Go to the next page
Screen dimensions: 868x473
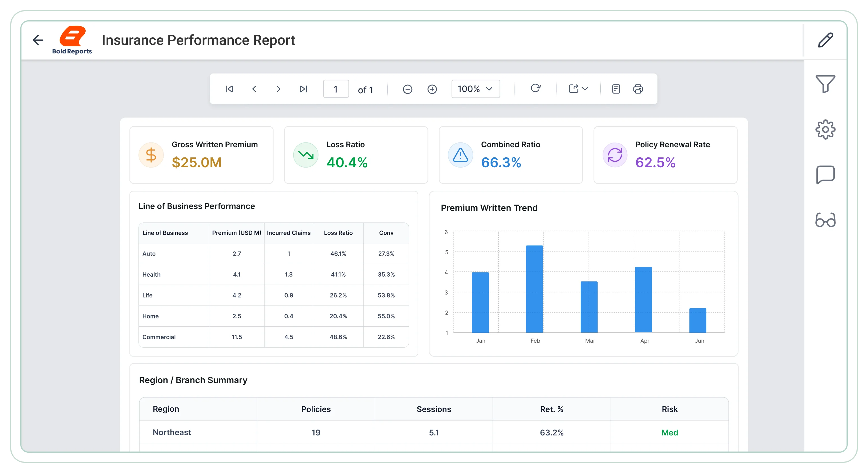tap(278, 89)
